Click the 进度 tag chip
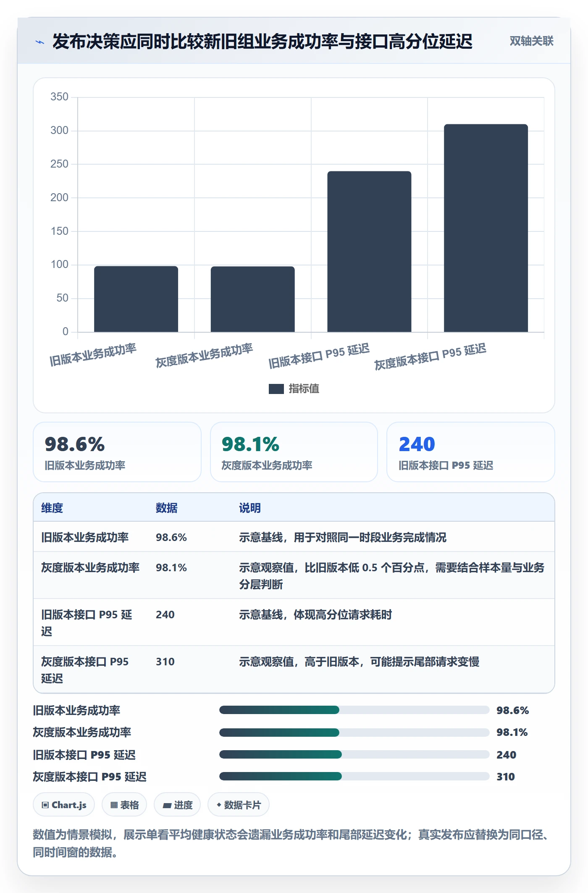 177,805
